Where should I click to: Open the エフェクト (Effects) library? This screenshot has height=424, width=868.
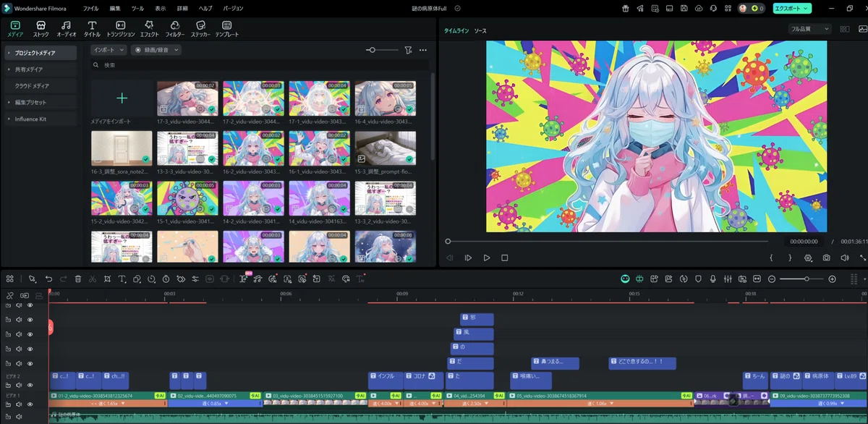[x=149, y=29]
